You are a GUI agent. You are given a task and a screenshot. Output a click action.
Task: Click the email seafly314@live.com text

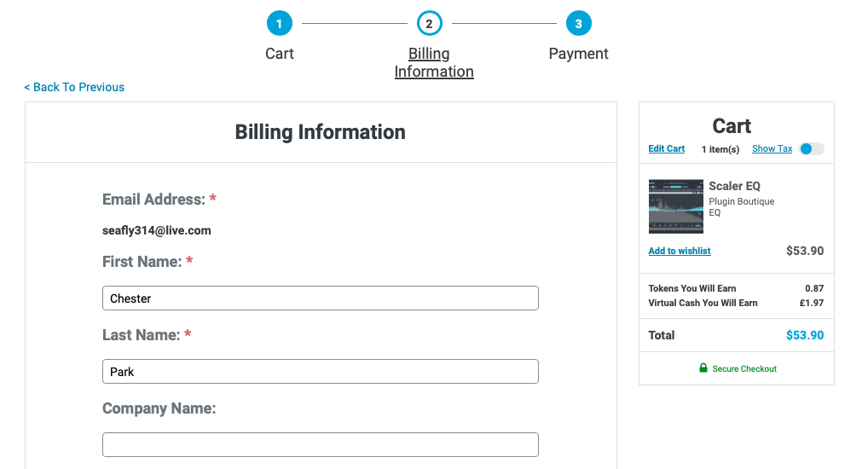point(157,230)
